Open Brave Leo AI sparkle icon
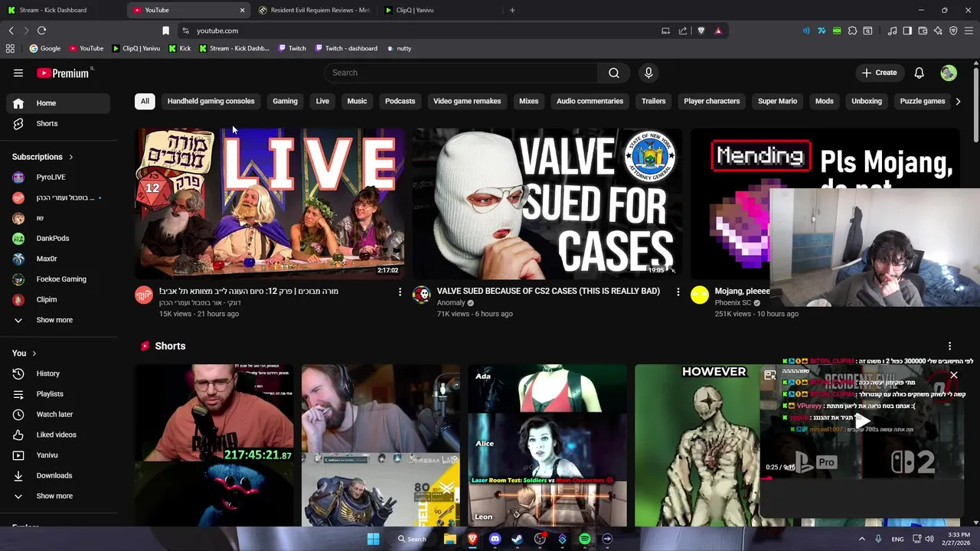 coord(938,31)
